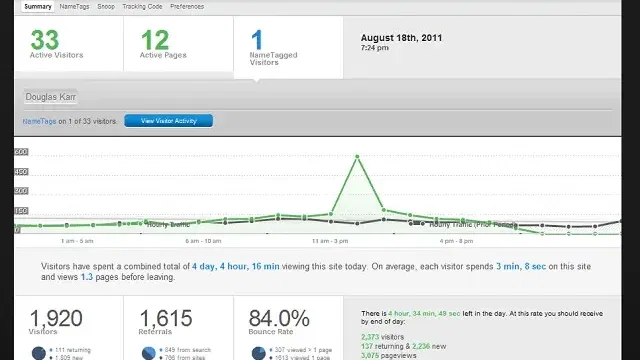The image size is (640, 360).
Task: Select the 33 Active Visitors panel
Action: coord(69,44)
